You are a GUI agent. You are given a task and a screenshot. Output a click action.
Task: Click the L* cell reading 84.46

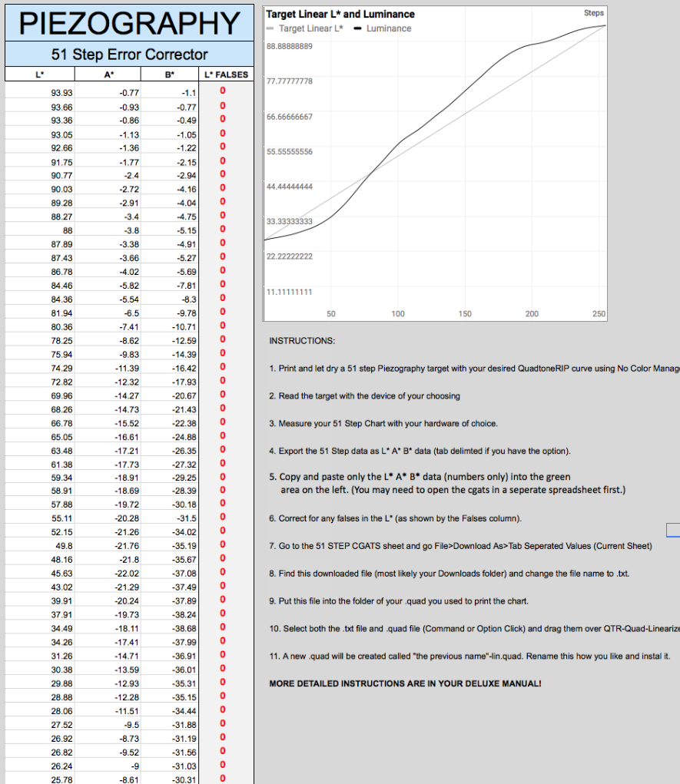pos(40,286)
